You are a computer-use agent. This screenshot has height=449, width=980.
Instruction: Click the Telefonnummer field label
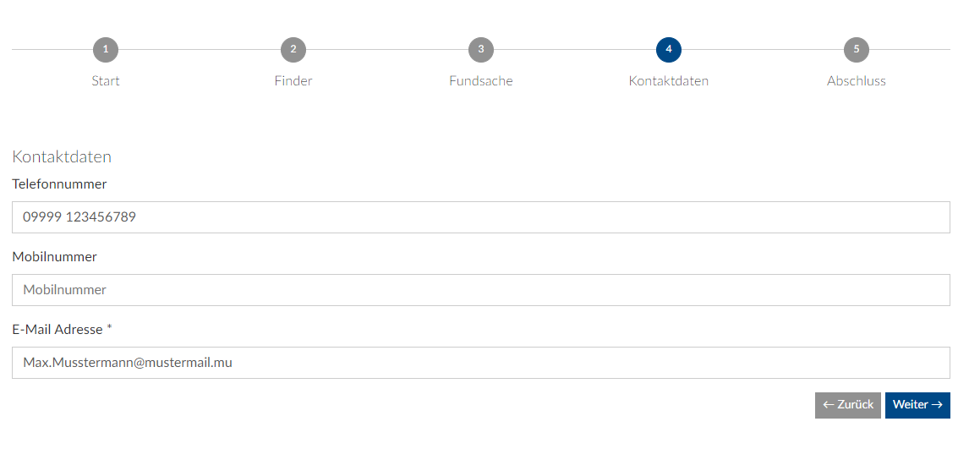[59, 183]
